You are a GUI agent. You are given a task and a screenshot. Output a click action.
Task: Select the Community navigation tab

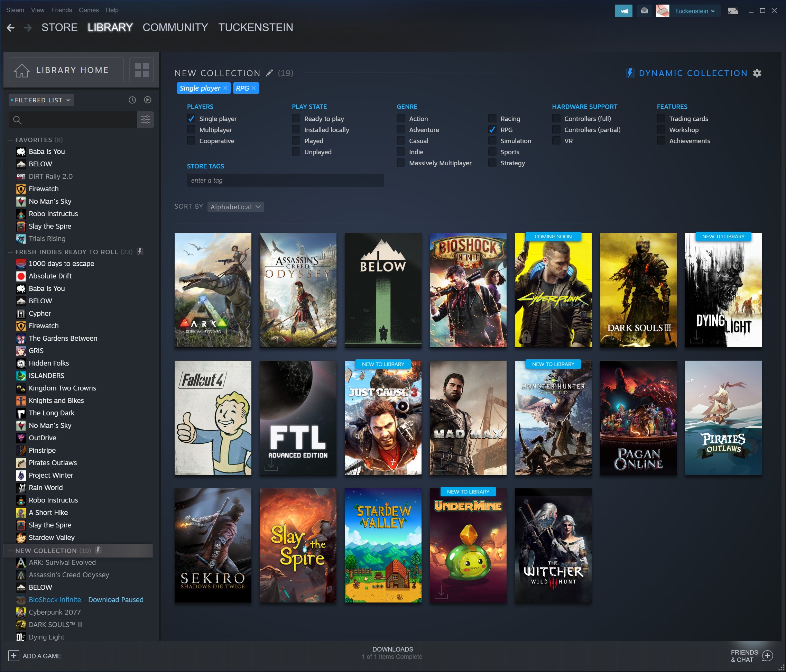pyautogui.click(x=175, y=27)
